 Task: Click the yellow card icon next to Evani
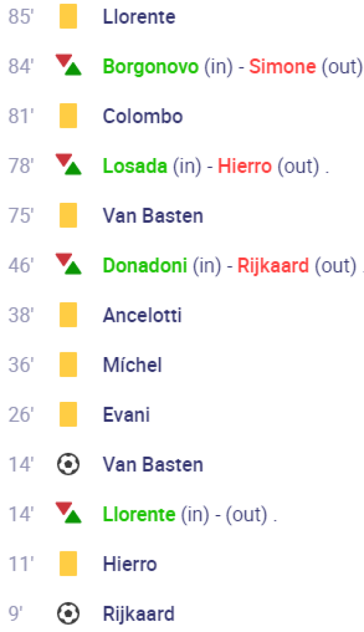68,414
